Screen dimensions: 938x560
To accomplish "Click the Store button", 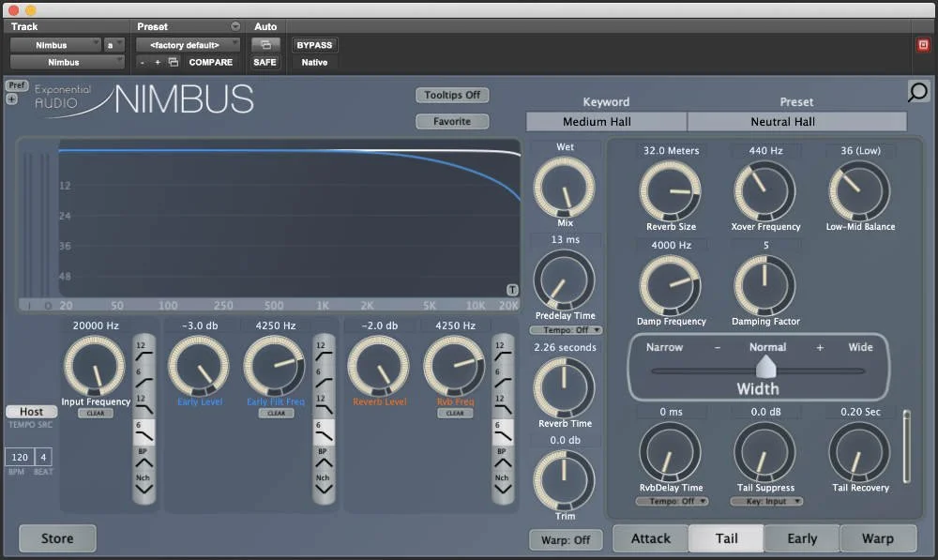I will pyautogui.click(x=57, y=538).
